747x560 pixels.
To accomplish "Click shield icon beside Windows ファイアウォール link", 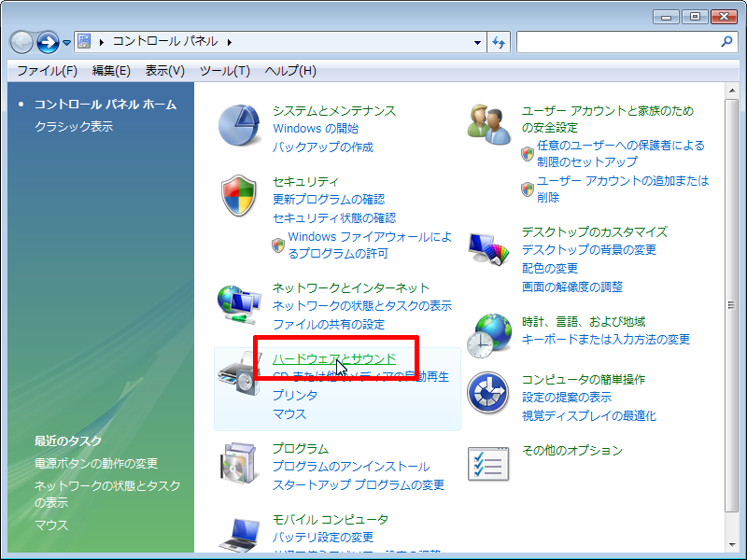I will (278, 245).
